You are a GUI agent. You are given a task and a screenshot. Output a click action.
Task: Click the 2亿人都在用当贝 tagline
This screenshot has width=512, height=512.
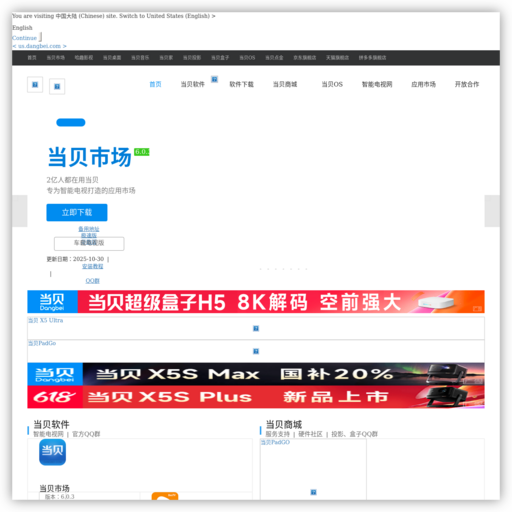click(x=72, y=180)
